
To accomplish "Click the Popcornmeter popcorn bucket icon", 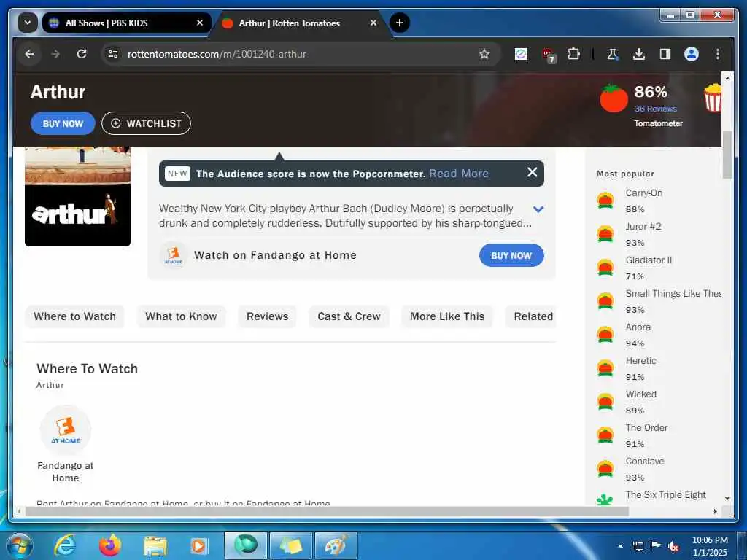I will pyautogui.click(x=713, y=98).
